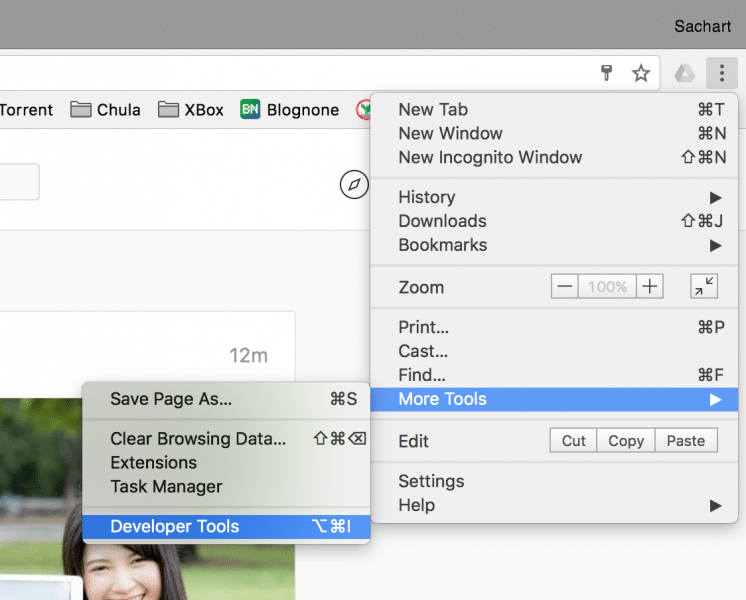Click the Google Drive extension icon

(685, 73)
